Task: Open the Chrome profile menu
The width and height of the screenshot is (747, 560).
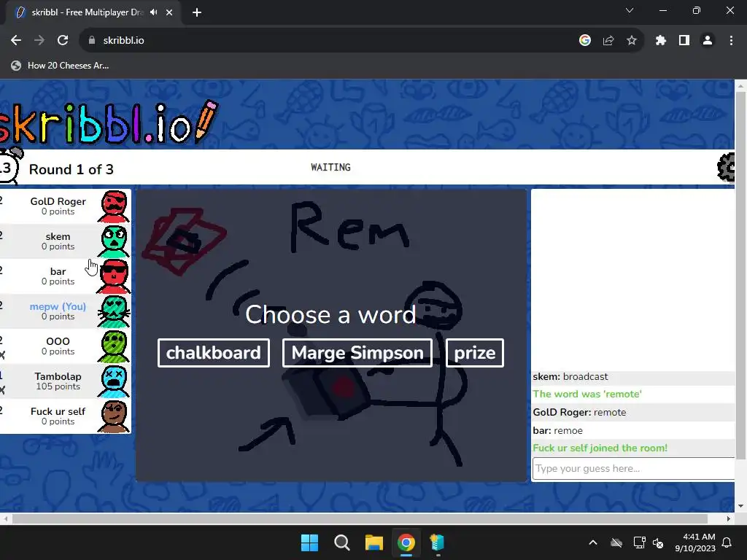Action: [x=708, y=41]
